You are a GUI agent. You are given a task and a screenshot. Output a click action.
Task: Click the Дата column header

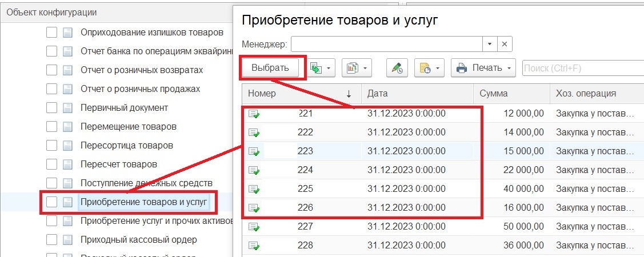click(417, 94)
